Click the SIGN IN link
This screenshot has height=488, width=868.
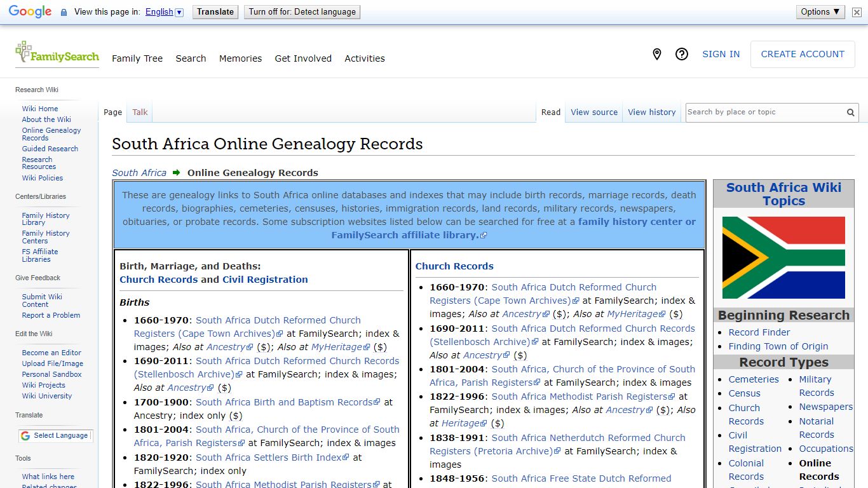pos(721,55)
